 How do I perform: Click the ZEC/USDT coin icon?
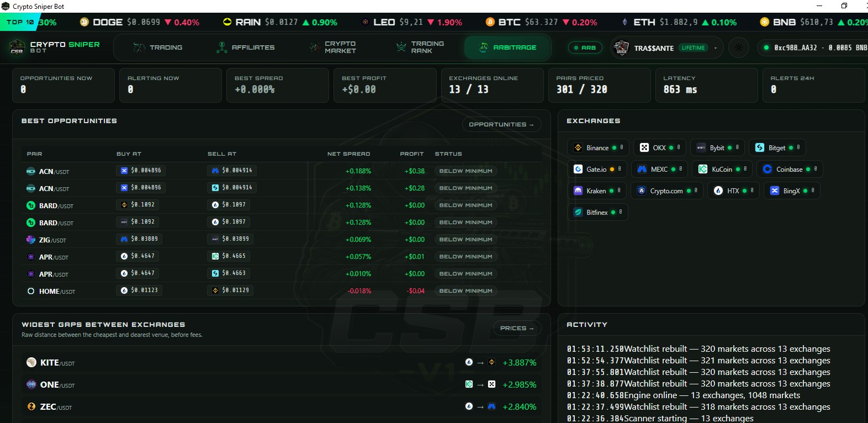point(31,406)
